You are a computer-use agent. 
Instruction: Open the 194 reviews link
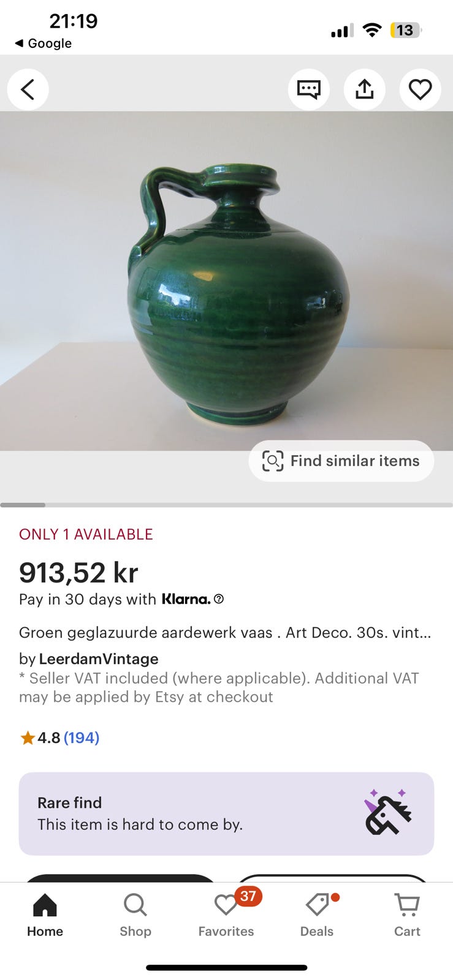pyautogui.click(x=82, y=737)
